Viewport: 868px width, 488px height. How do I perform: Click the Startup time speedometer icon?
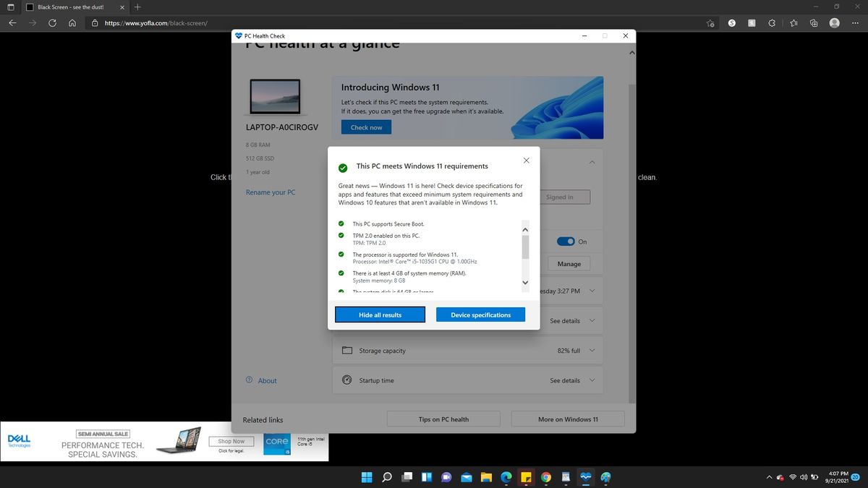[x=348, y=380]
